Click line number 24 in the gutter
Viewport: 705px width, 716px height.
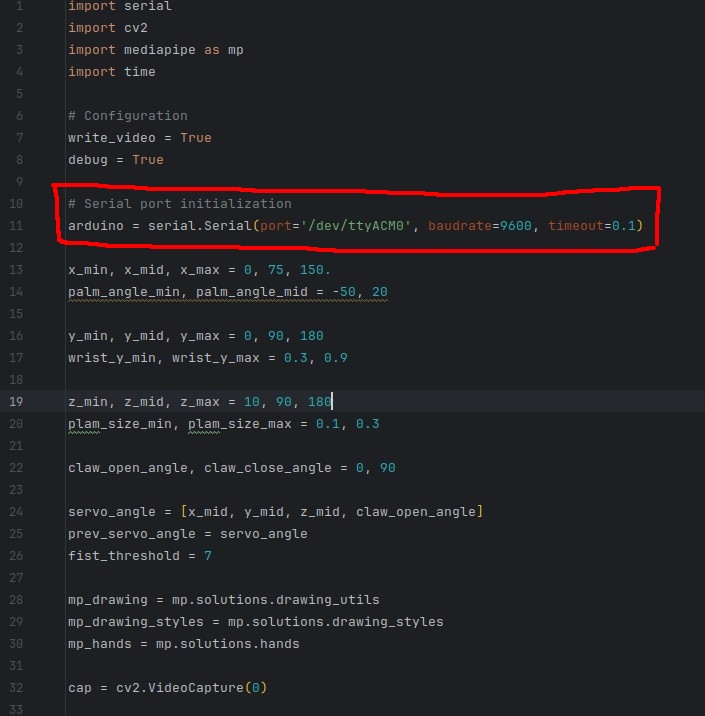[x=16, y=512]
